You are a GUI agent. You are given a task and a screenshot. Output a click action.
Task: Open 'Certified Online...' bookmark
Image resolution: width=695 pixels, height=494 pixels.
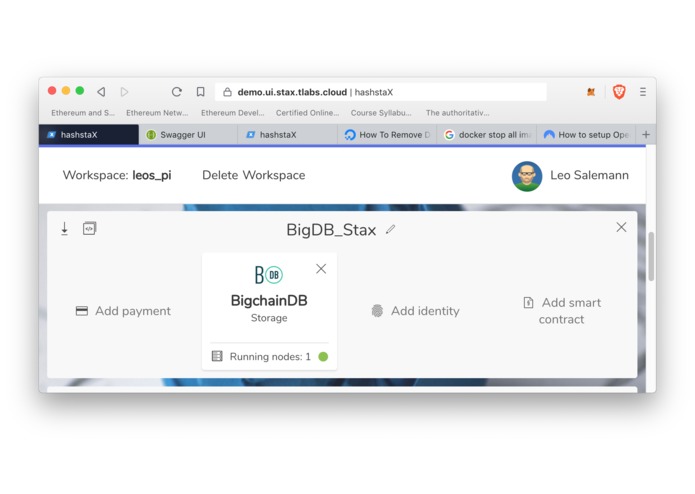coord(307,113)
